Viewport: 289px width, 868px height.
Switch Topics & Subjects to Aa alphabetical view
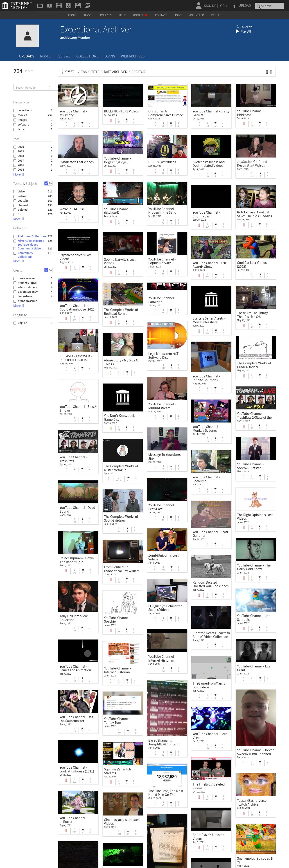tap(50, 183)
